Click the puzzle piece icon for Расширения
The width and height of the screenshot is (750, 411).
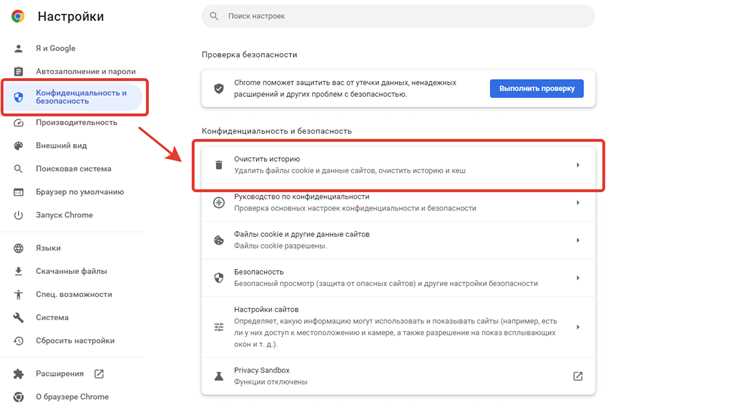pos(18,374)
